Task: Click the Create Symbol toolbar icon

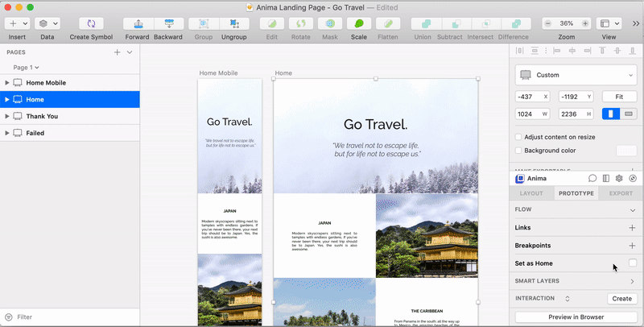Action: (91, 24)
